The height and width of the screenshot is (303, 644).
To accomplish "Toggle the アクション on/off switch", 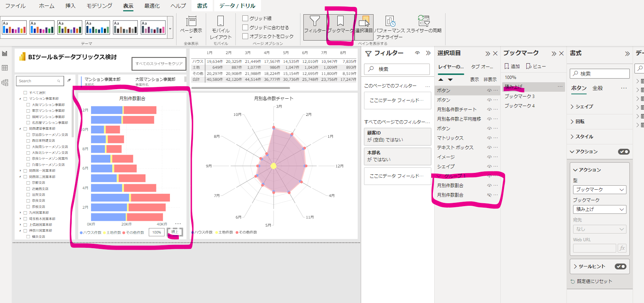I will [x=624, y=152].
